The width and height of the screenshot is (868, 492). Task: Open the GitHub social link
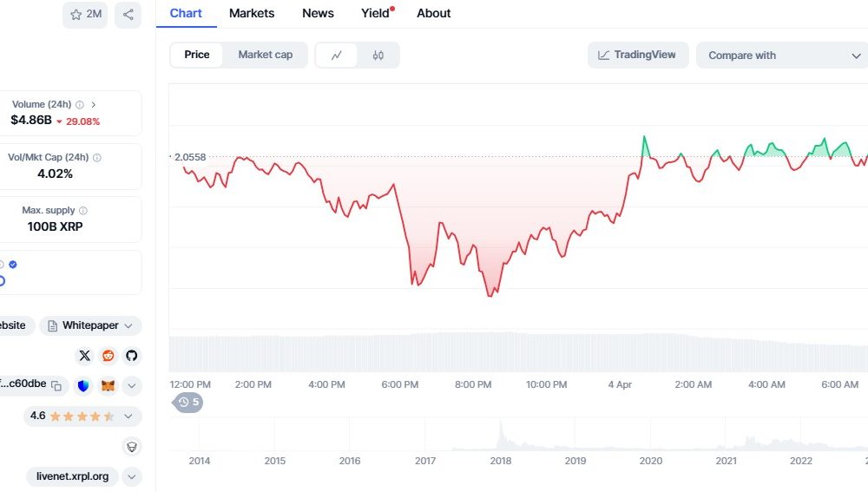[x=131, y=355]
